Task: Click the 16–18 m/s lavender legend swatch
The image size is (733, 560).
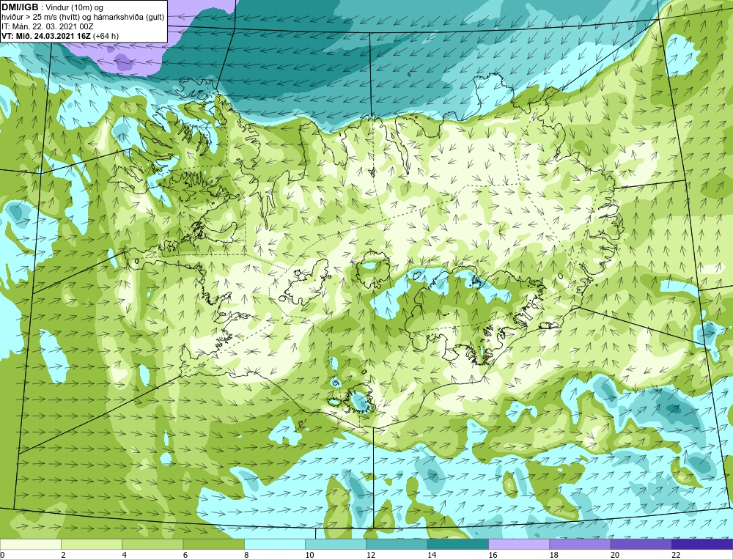Action: pos(519,544)
